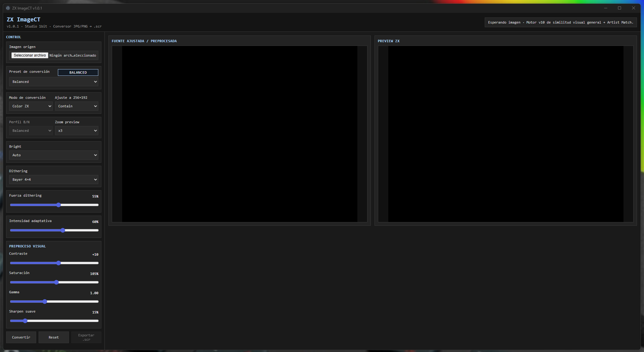Click the BALANCED preset badge

click(78, 72)
